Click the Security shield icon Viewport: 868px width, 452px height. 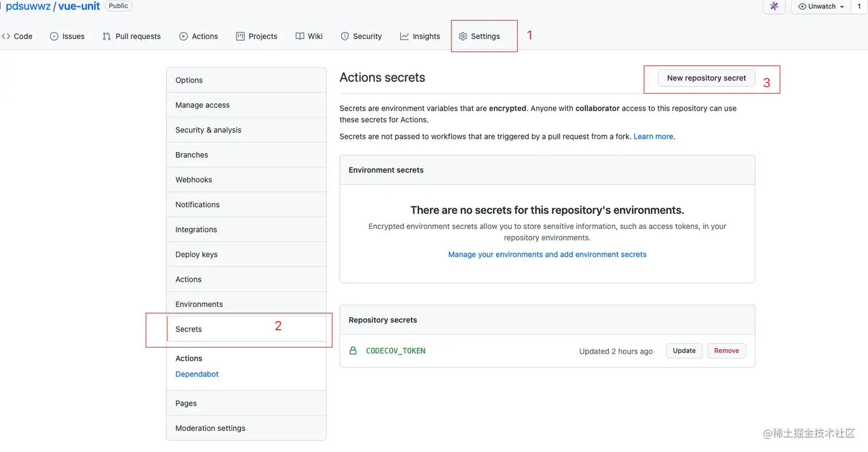(345, 36)
